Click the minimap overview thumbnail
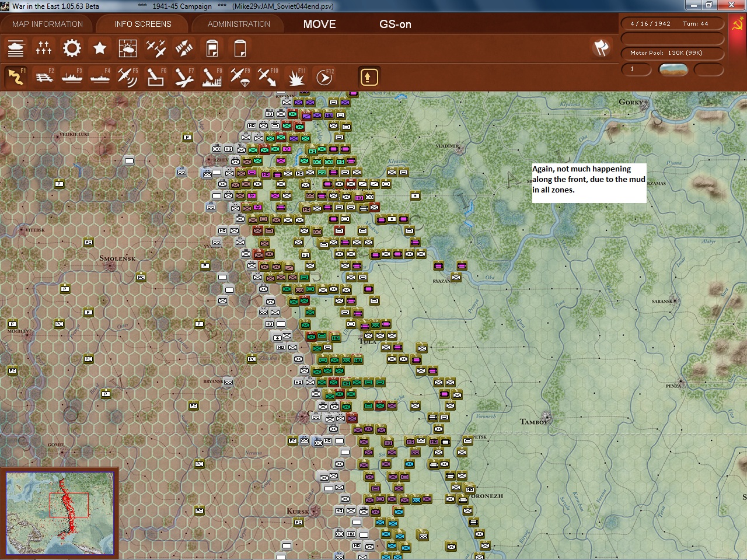Viewport: 747px width, 560px height. [60, 513]
